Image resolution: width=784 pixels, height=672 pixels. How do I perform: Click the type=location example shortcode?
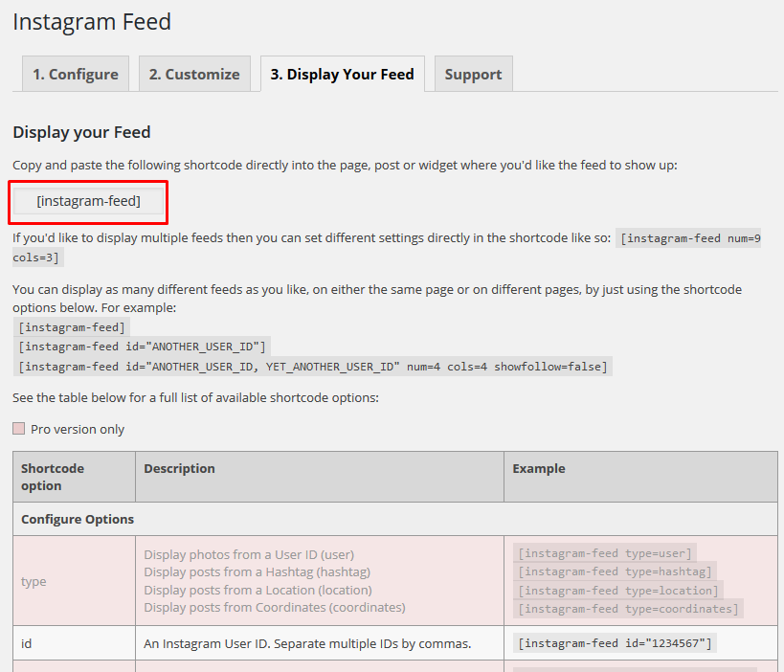tap(618, 591)
